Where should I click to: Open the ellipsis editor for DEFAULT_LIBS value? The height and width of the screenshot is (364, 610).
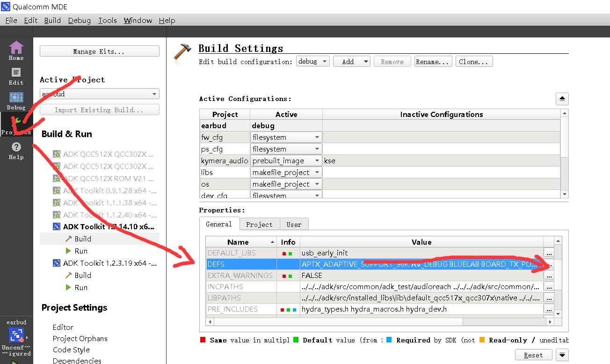pyautogui.click(x=549, y=253)
